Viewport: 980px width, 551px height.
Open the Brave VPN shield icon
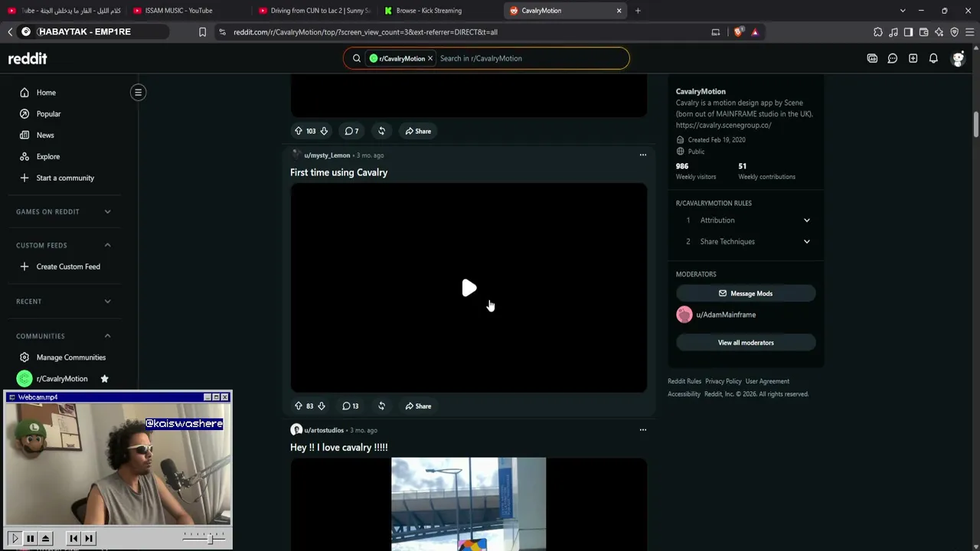[x=954, y=32]
